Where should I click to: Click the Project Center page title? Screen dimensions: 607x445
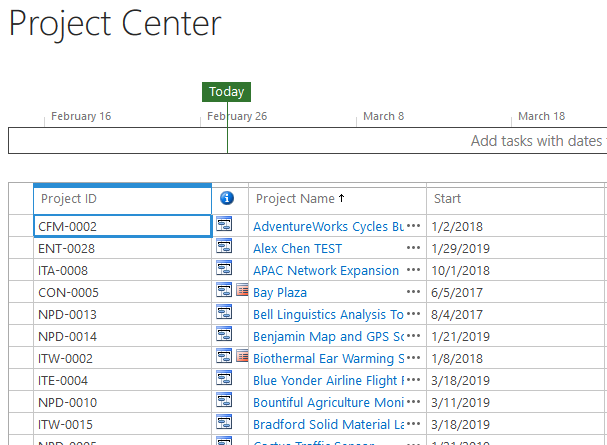pyautogui.click(x=115, y=24)
